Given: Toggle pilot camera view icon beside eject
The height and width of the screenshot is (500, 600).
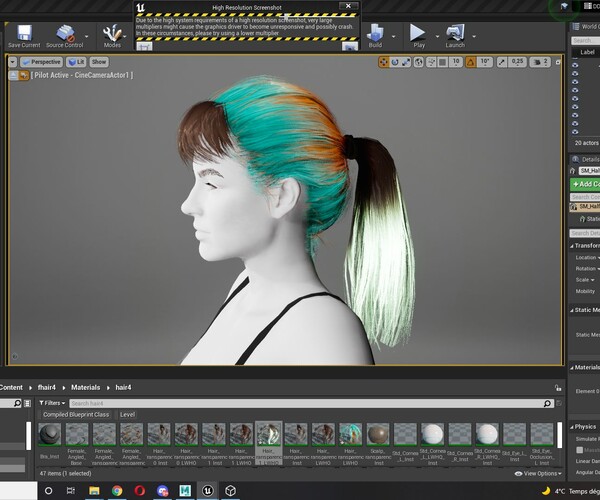Looking at the screenshot, I should (24, 75).
